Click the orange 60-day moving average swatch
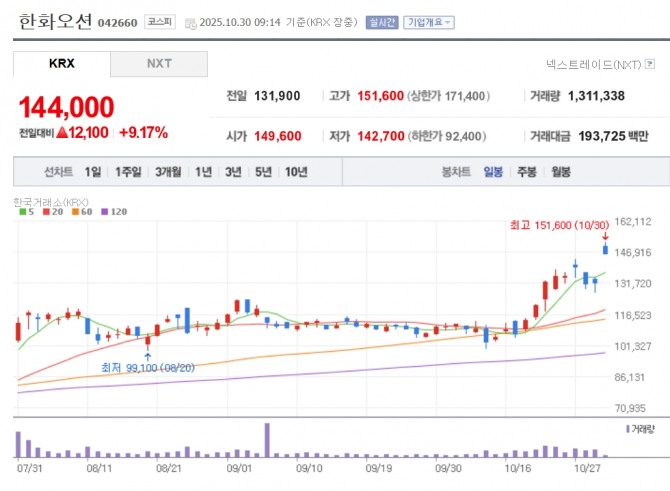 75,212
